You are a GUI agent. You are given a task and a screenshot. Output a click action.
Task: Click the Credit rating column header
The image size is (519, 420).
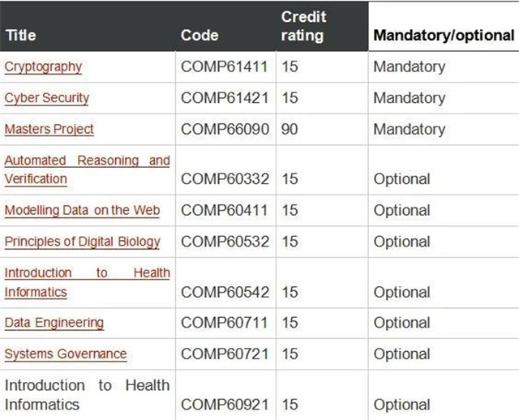tap(303, 26)
